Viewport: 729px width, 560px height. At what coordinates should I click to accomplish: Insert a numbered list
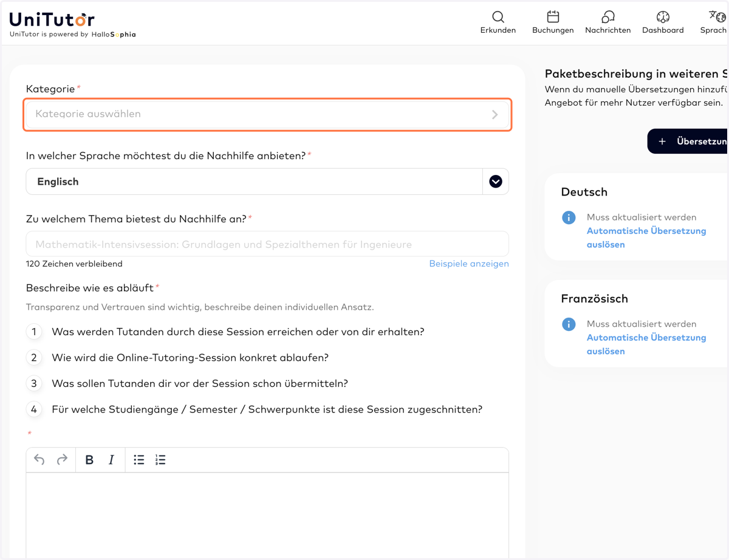[160, 460]
